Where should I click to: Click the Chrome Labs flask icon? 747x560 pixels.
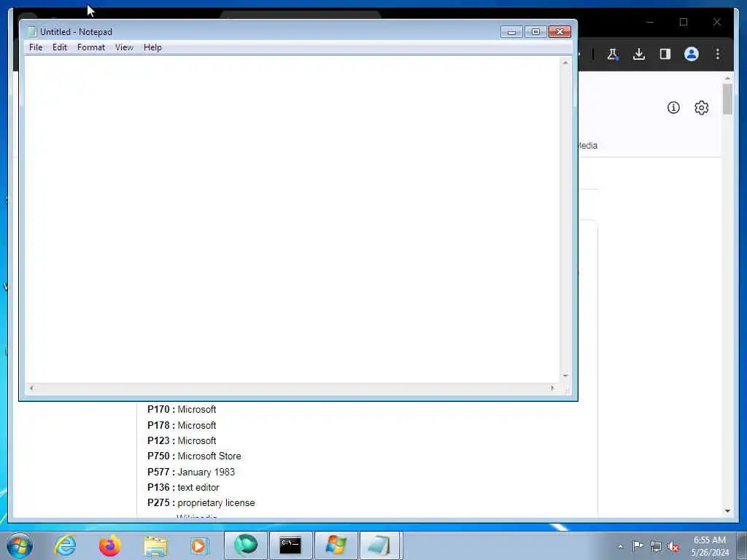click(613, 54)
